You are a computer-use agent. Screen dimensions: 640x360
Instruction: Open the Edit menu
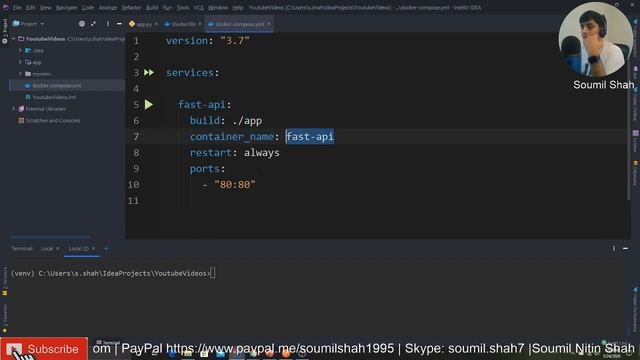[x=31, y=7]
